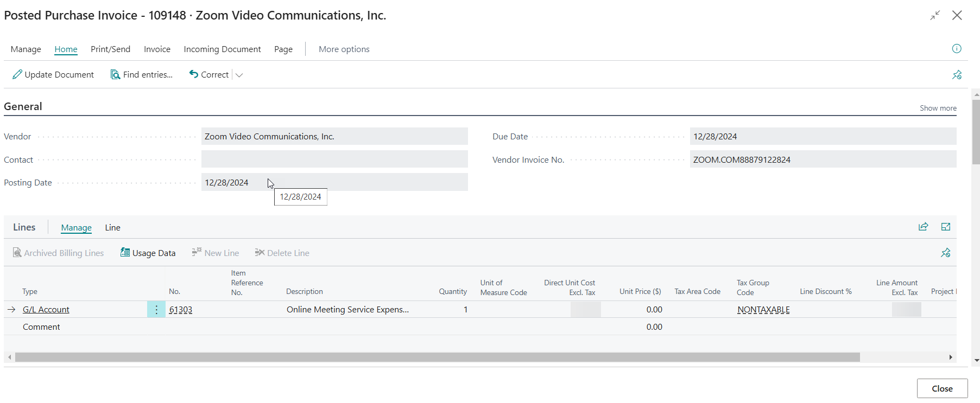
Task: Open Find entries from the toolbar
Action: (142, 74)
